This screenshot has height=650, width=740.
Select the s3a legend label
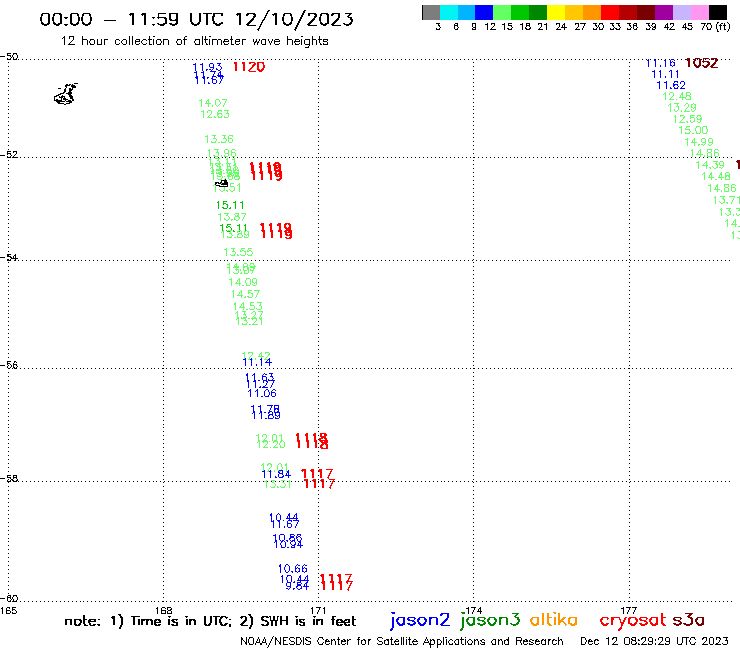[x=688, y=620]
